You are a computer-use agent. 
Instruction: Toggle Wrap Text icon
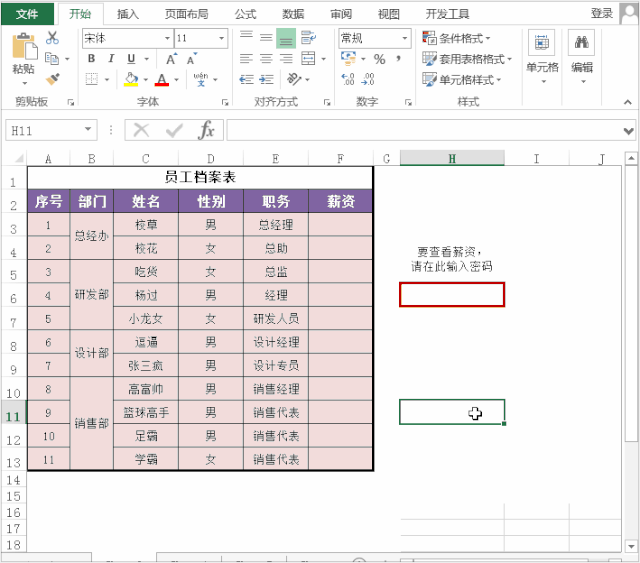click(x=308, y=38)
